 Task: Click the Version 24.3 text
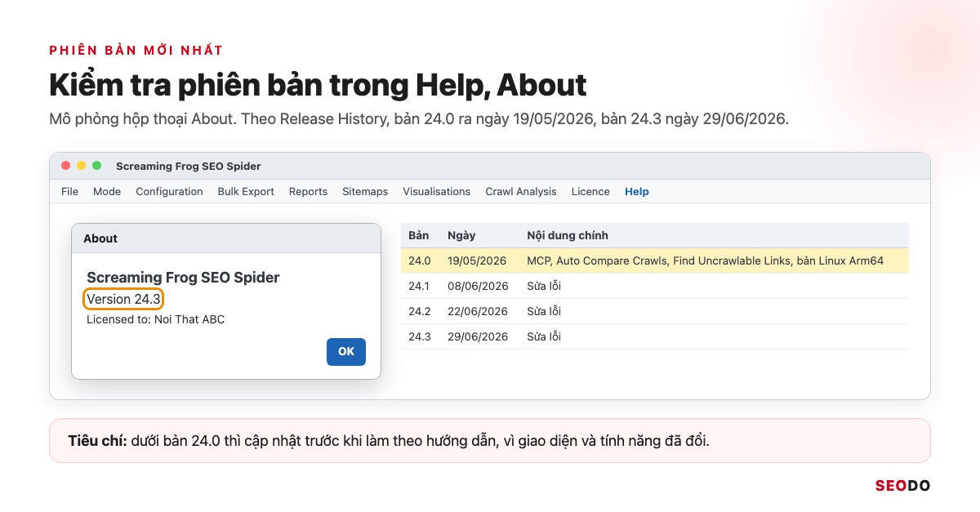pos(123,299)
